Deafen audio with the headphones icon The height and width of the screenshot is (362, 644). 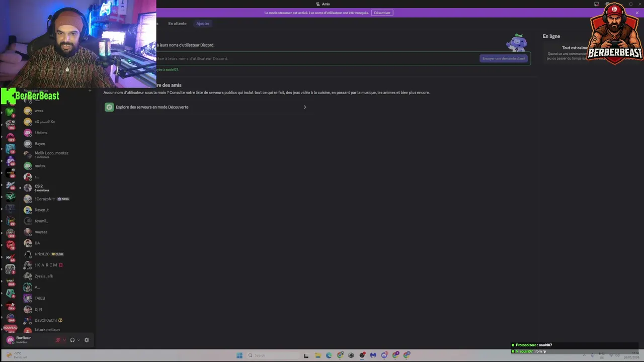pyautogui.click(x=72, y=340)
